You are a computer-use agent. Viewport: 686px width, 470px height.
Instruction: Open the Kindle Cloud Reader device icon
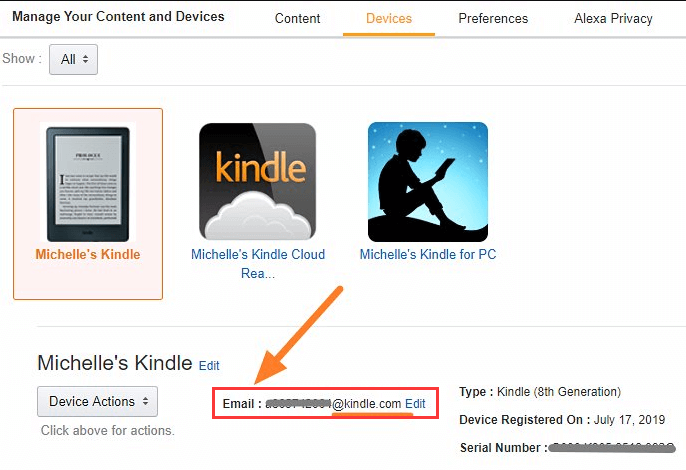pyautogui.click(x=258, y=182)
